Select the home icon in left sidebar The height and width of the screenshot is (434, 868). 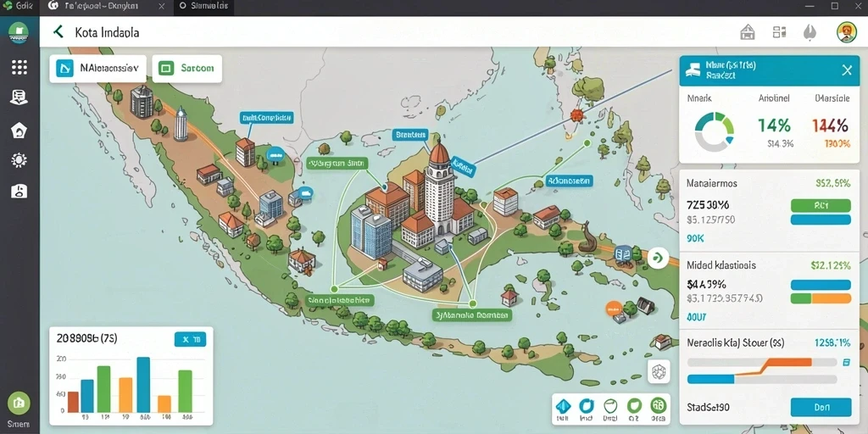point(19,131)
